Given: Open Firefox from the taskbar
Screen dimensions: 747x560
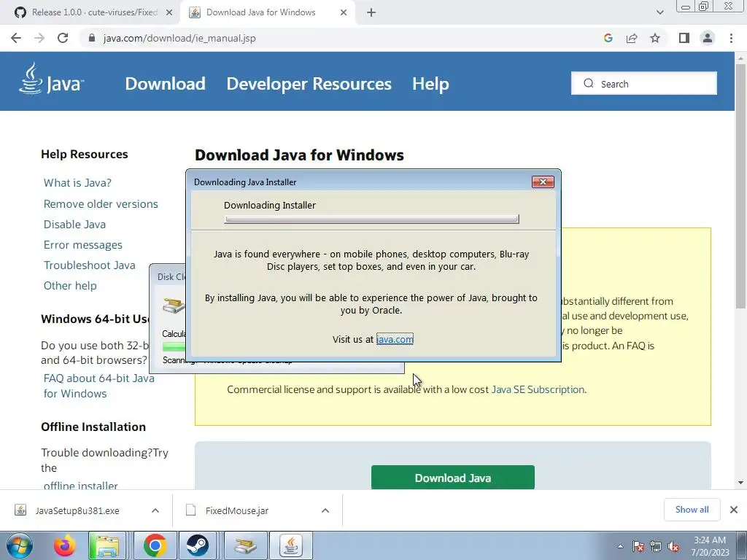Looking at the screenshot, I should (x=64, y=545).
